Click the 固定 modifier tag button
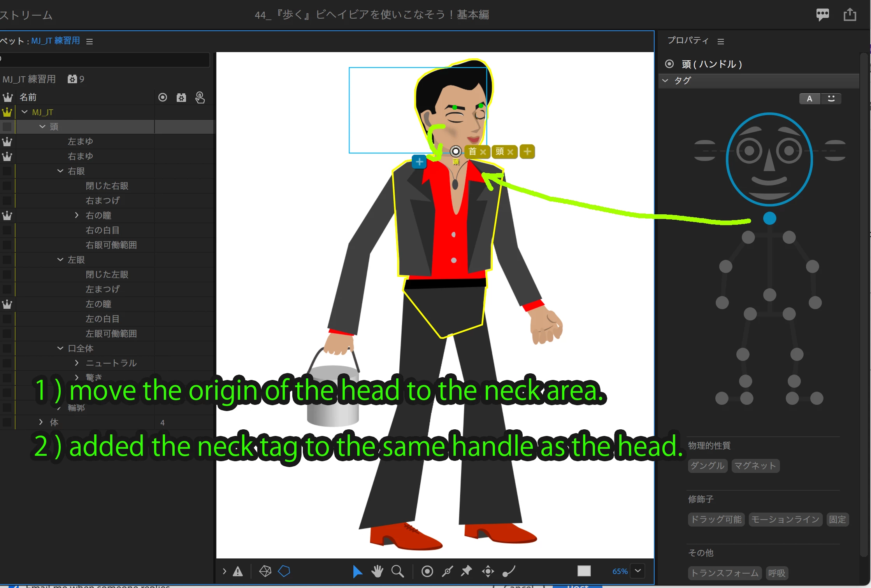The width and height of the screenshot is (871, 588). 837,519
